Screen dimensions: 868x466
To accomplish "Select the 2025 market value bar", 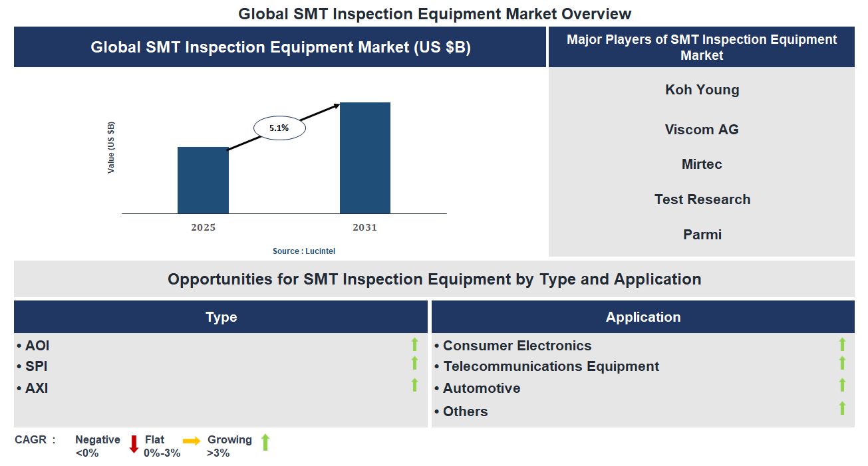I will 202,179.
